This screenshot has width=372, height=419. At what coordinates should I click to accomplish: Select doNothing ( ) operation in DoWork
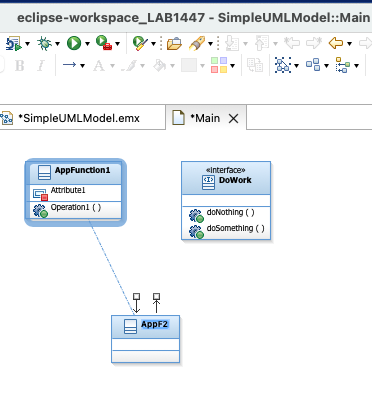point(230,212)
